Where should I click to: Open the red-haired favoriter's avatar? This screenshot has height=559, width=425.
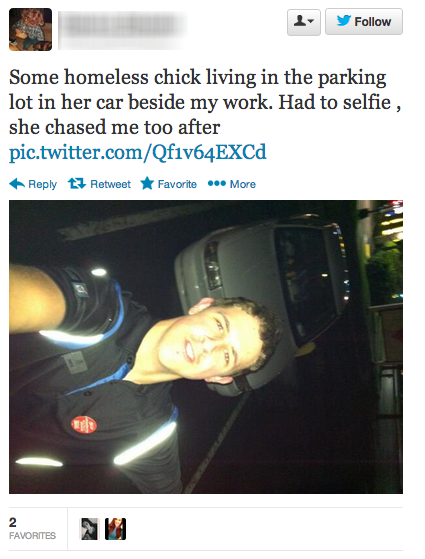tap(116, 529)
